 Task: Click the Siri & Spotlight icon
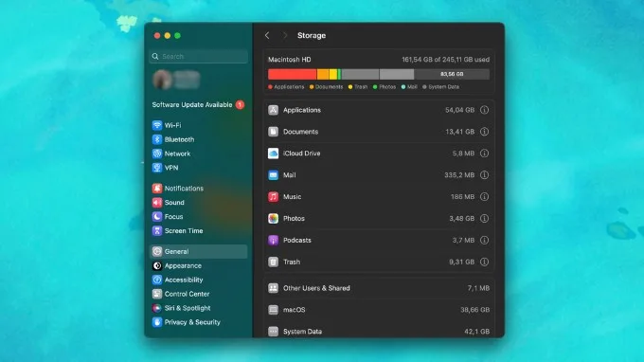click(157, 308)
